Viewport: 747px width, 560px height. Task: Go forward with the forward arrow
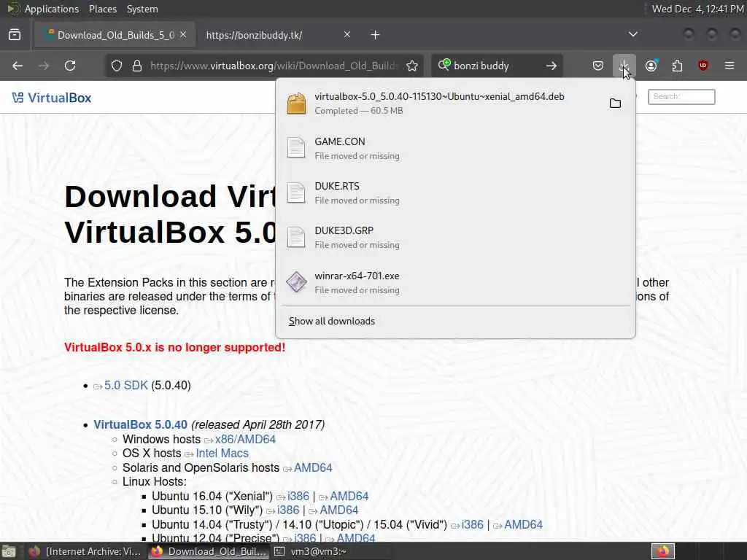pos(44,66)
